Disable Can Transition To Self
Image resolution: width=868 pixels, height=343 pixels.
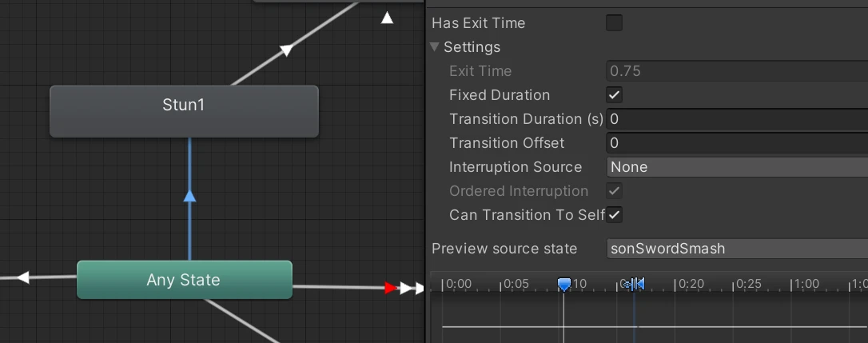coord(614,215)
